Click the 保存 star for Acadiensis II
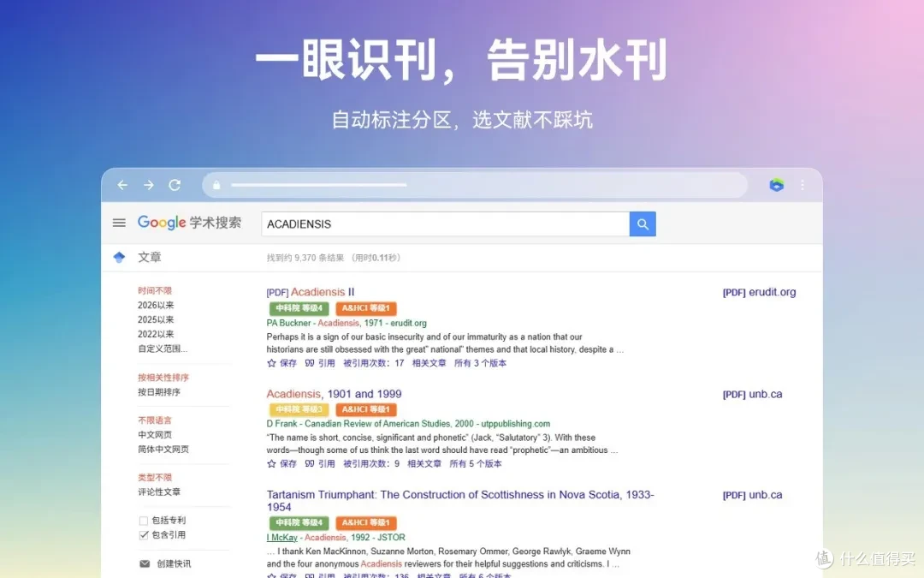Viewport: 924px width, 578px height. pyautogui.click(x=271, y=363)
